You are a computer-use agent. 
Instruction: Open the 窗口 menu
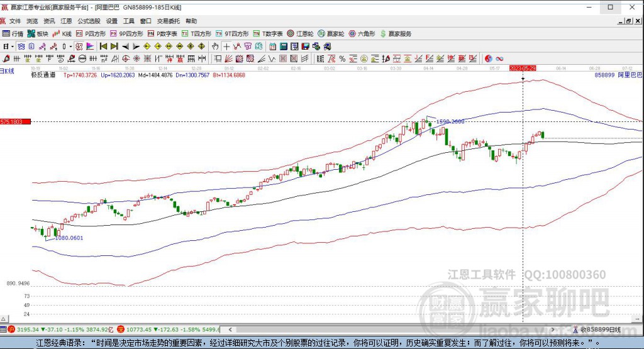click(x=146, y=21)
